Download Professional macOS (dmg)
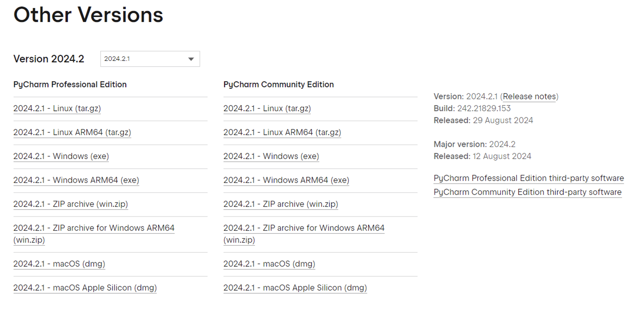 [x=59, y=264]
